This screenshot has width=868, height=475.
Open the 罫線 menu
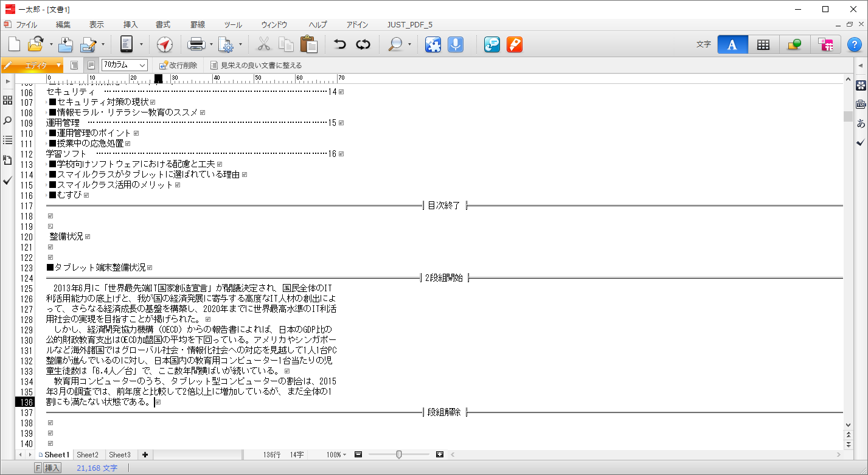[198, 25]
